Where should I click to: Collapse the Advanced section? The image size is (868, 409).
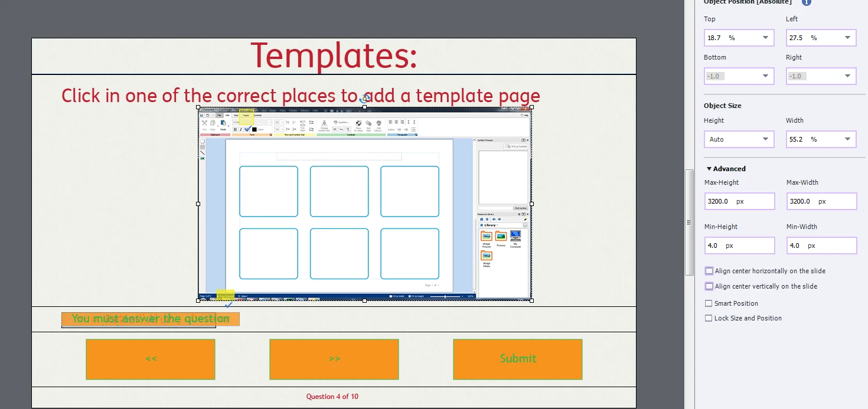pos(709,169)
